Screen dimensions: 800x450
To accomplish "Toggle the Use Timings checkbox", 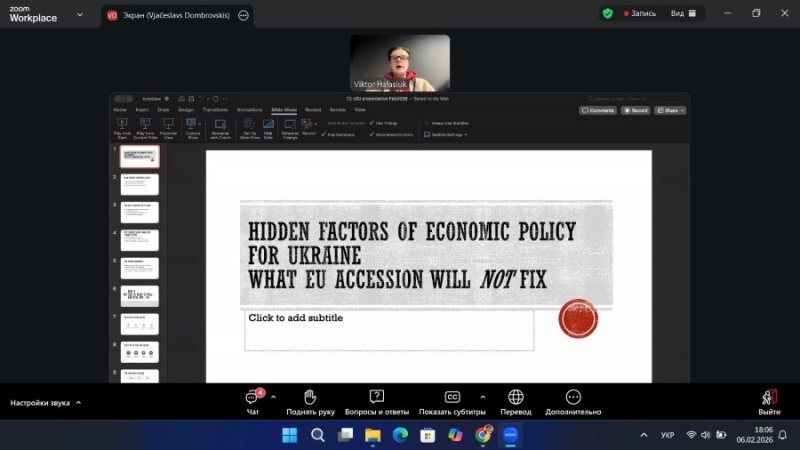I will [x=372, y=123].
